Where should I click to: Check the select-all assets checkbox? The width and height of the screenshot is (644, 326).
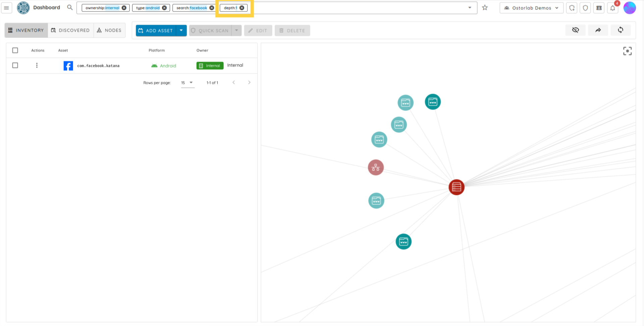[15, 50]
